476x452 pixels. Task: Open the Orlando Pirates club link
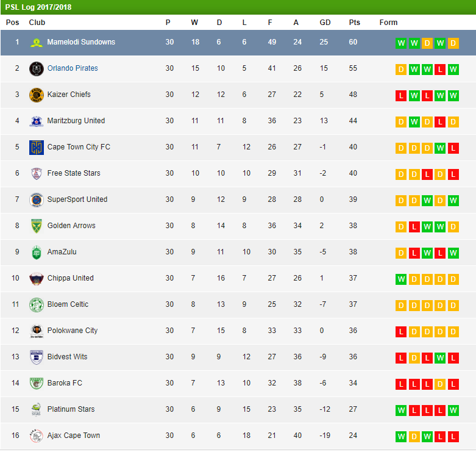click(x=73, y=68)
